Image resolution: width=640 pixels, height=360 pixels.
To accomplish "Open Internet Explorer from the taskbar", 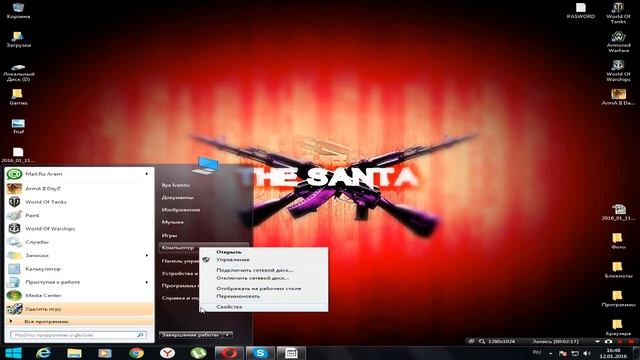I will pos(43,353).
